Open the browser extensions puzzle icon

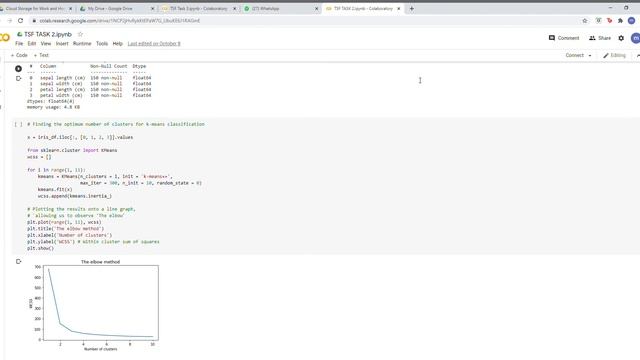(x=620, y=20)
